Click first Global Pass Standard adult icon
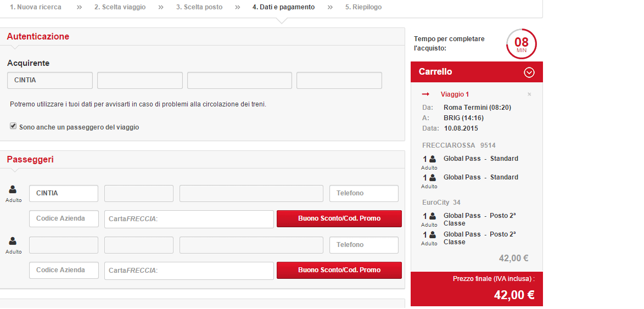The height and width of the screenshot is (309, 644). 433,159
